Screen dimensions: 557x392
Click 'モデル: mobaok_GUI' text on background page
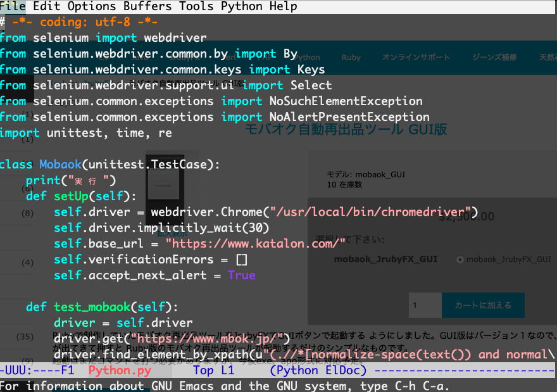click(x=366, y=175)
